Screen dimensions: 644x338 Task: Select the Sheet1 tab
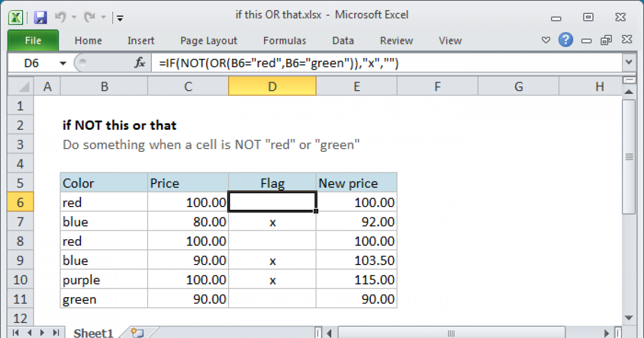click(93, 333)
